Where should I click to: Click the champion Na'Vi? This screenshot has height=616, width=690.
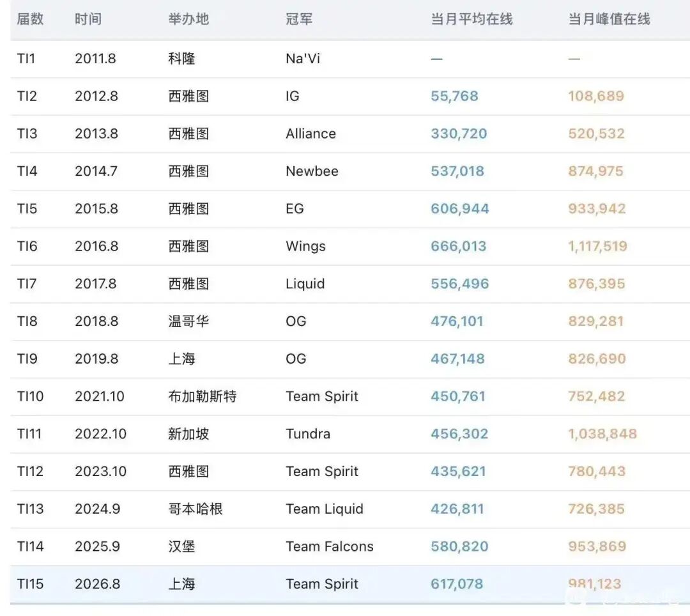pyautogui.click(x=303, y=59)
